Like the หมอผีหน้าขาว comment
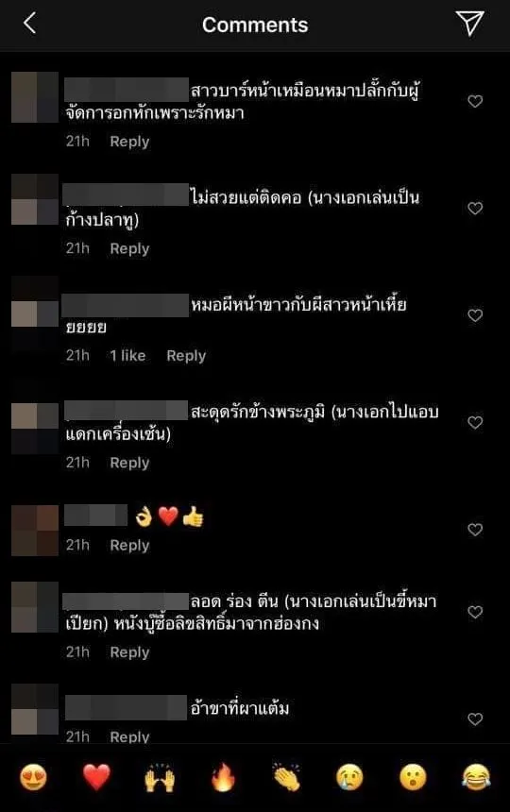 coord(475,315)
